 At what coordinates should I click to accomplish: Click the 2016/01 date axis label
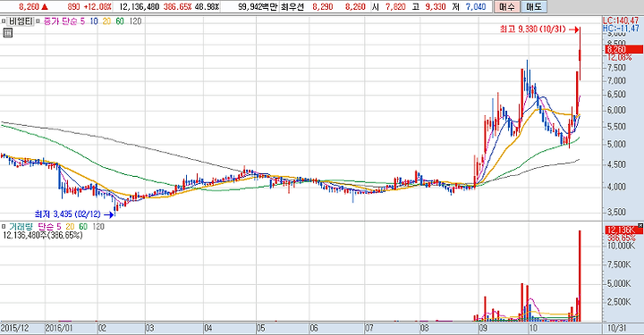click(60, 328)
